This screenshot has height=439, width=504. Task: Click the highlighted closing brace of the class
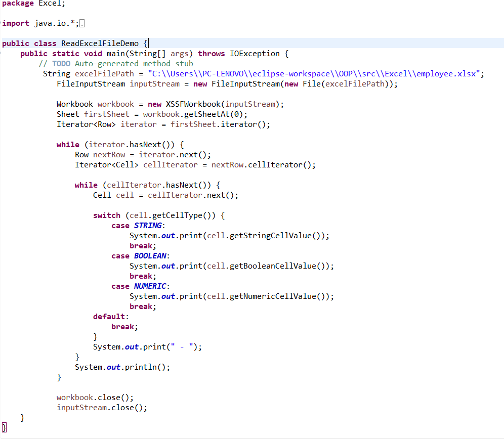4,427
